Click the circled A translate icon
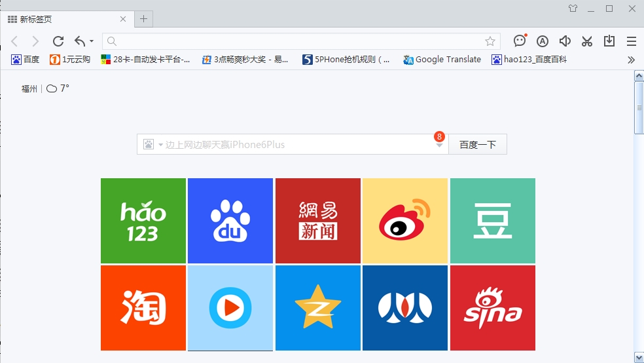Viewport: 644px width, 363px height. click(x=542, y=41)
